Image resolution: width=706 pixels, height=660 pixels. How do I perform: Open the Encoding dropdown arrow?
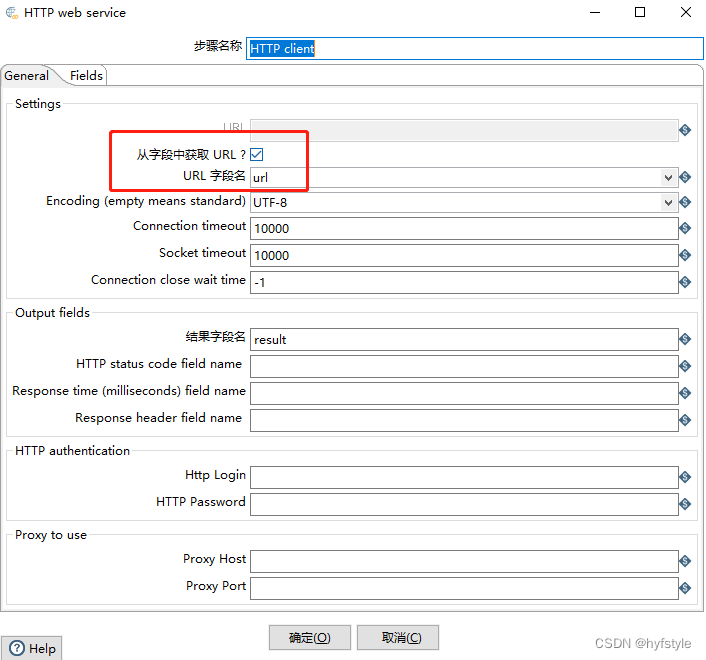(x=668, y=203)
